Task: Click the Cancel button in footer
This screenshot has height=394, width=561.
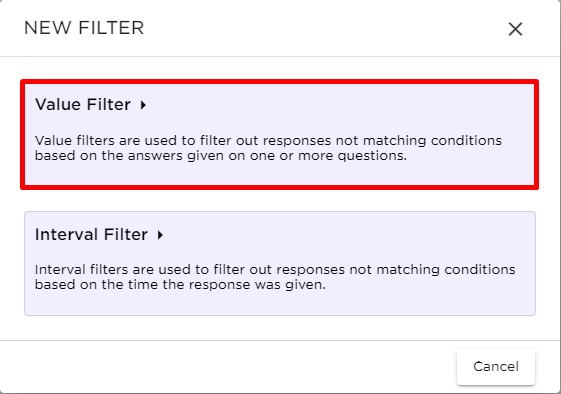Action: click(496, 366)
